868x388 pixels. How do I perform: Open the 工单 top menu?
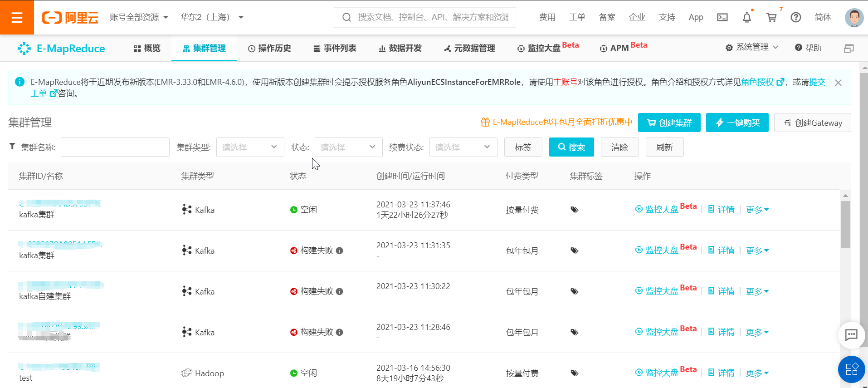coord(577,17)
